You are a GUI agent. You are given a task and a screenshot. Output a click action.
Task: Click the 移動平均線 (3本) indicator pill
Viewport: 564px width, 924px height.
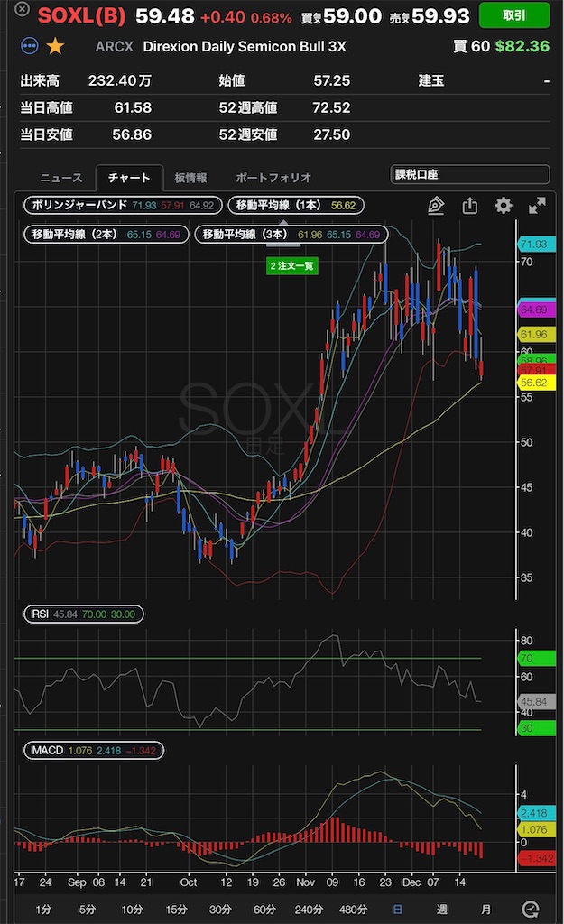(291, 234)
